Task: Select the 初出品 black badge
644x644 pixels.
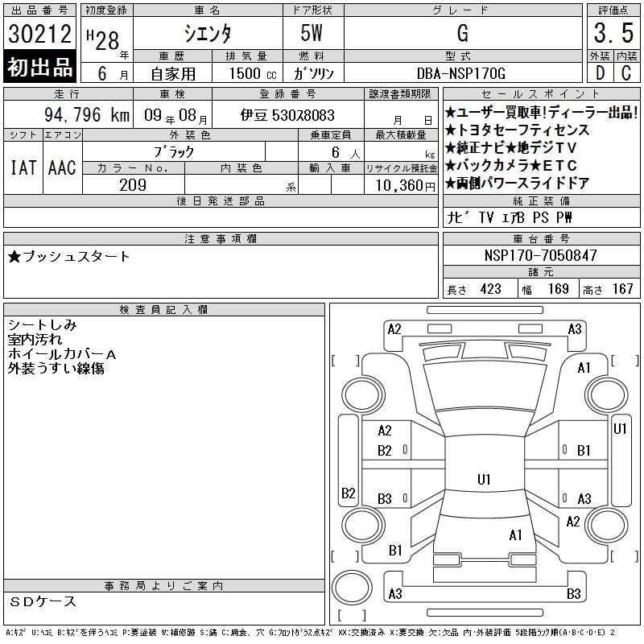Action: pos(39,67)
